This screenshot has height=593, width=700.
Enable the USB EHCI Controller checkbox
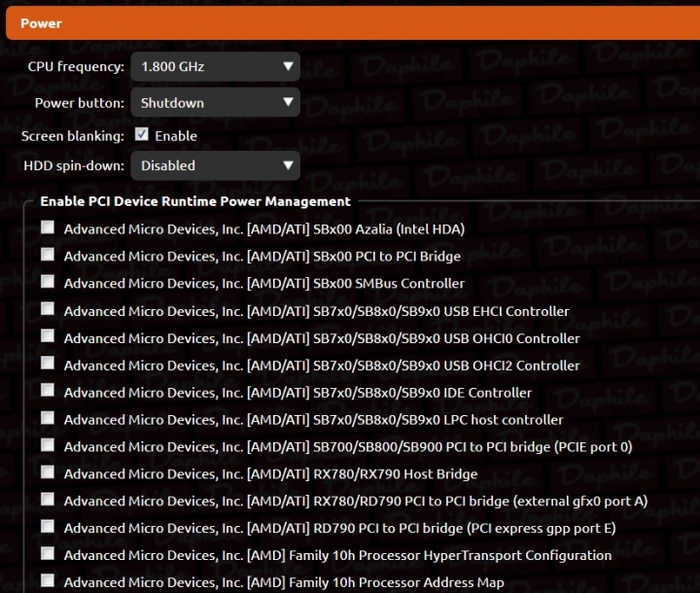48,309
